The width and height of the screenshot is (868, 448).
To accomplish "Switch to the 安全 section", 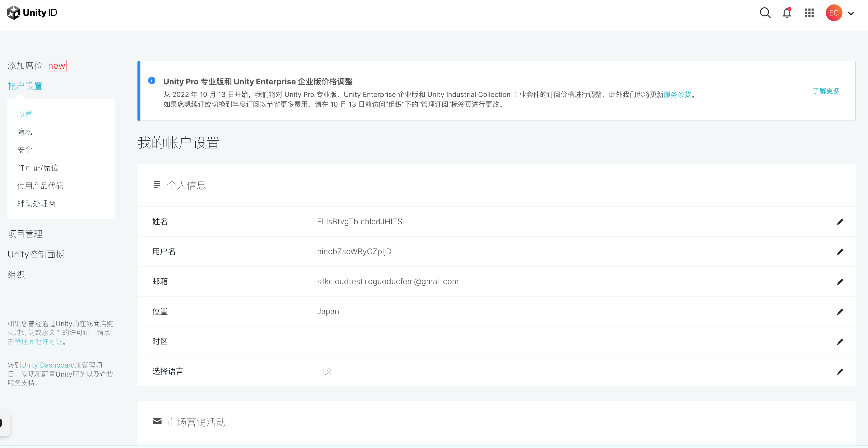I will 25,150.
